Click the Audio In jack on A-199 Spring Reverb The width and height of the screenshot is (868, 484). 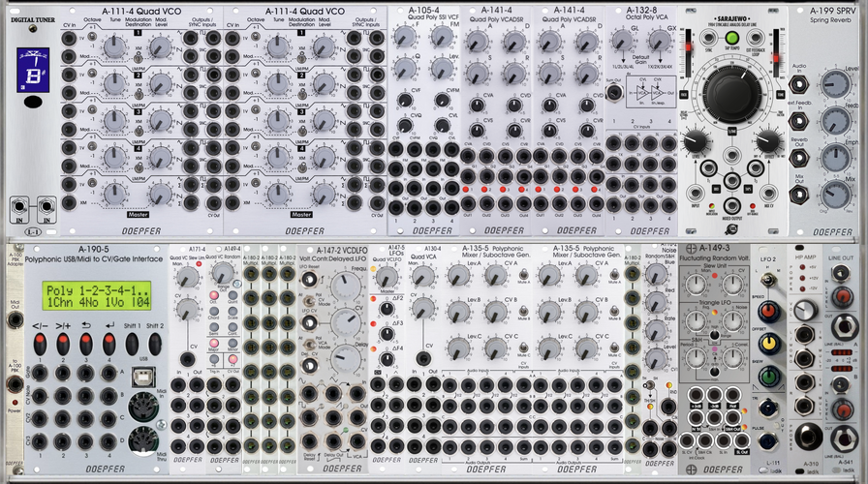(798, 86)
